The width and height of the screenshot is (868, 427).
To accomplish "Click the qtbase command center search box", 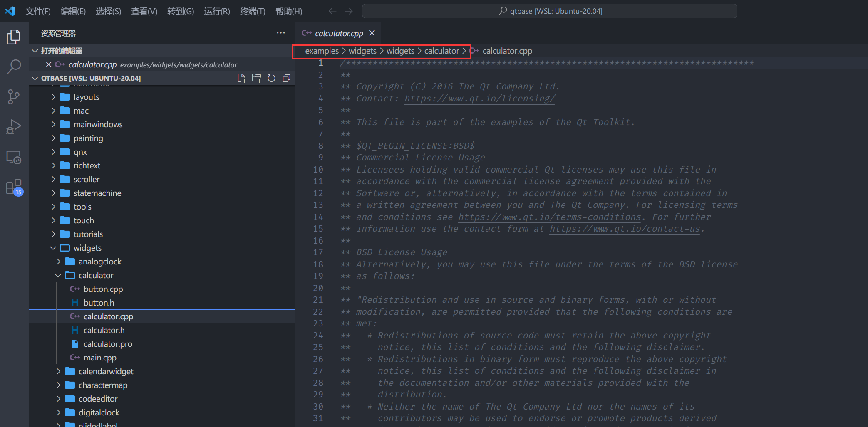I will tap(549, 11).
